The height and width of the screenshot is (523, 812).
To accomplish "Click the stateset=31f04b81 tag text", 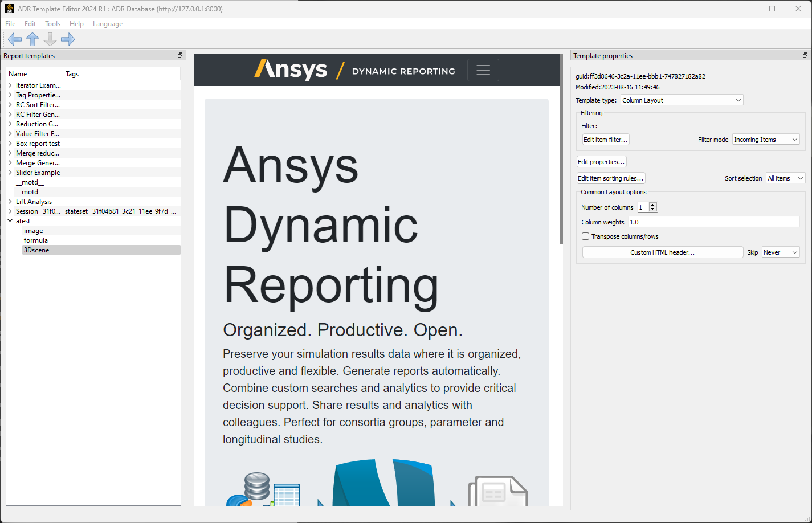I will 120,211.
